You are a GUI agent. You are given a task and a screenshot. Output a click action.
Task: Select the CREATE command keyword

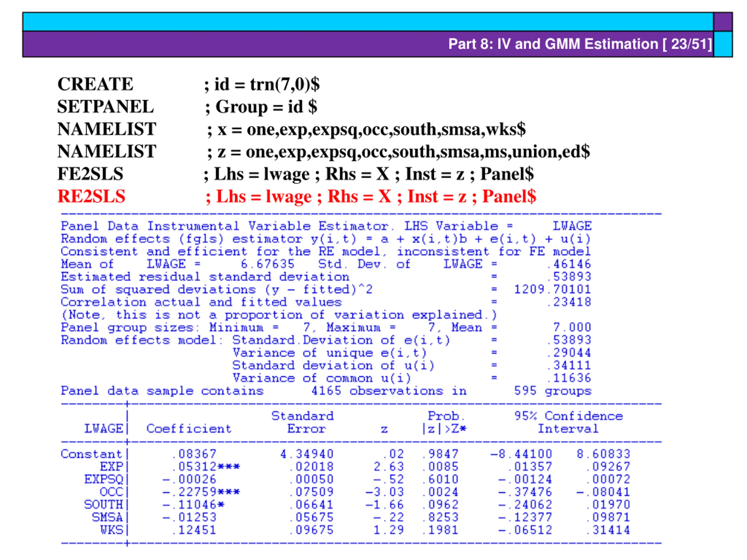tap(96, 84)
